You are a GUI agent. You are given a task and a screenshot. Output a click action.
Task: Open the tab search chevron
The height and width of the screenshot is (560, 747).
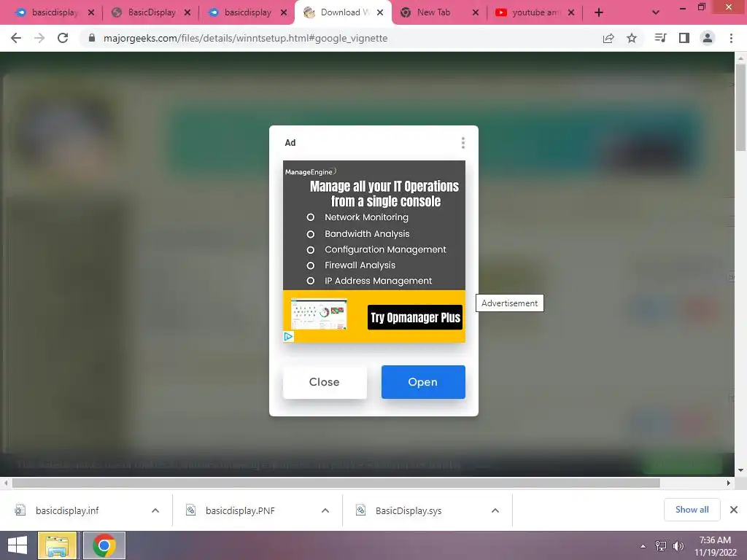click(656, 12)
